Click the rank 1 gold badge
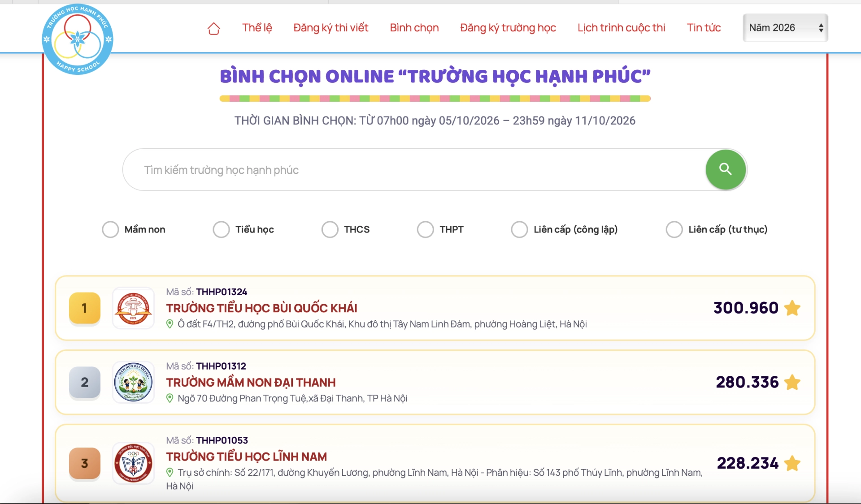Screen dimensions: 861x504 coord(85,308)
